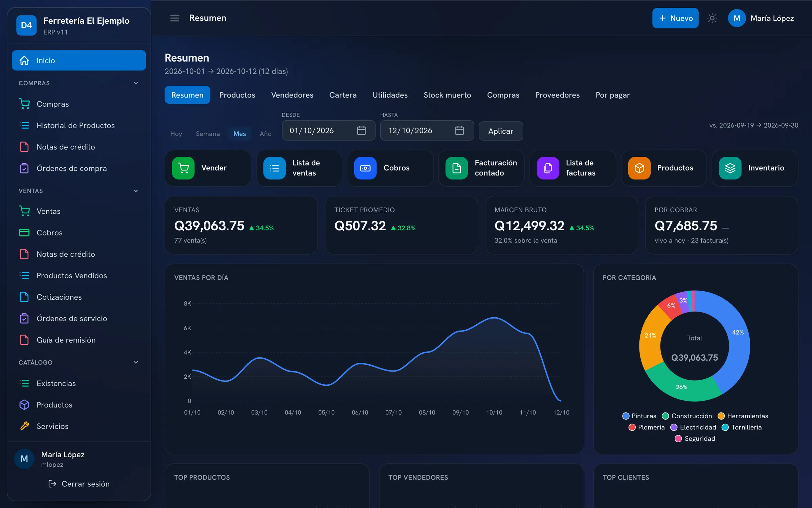Switch to the Productos tab

(237, 95)
